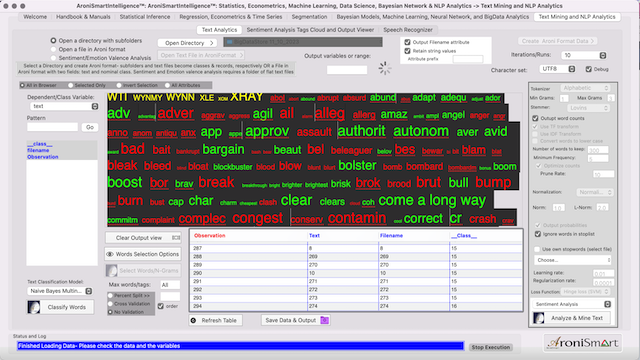Click the blue status log progress bar
Image resolution: width=640 pixels, height=360 pixels.
[x=240, y=346]
